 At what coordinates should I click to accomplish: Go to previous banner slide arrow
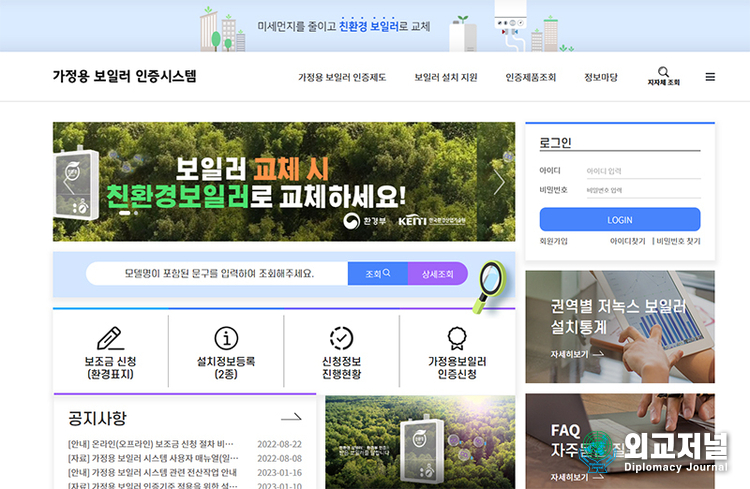point(69,182)
